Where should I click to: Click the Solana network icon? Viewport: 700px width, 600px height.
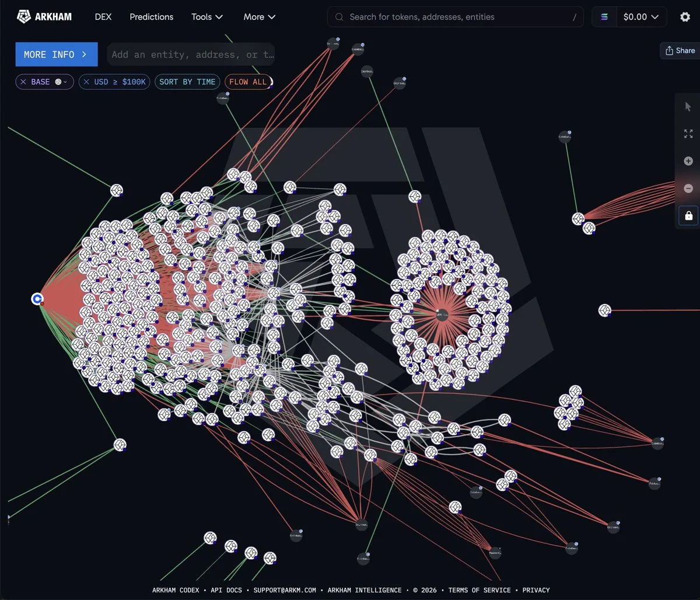pos(604,17)
